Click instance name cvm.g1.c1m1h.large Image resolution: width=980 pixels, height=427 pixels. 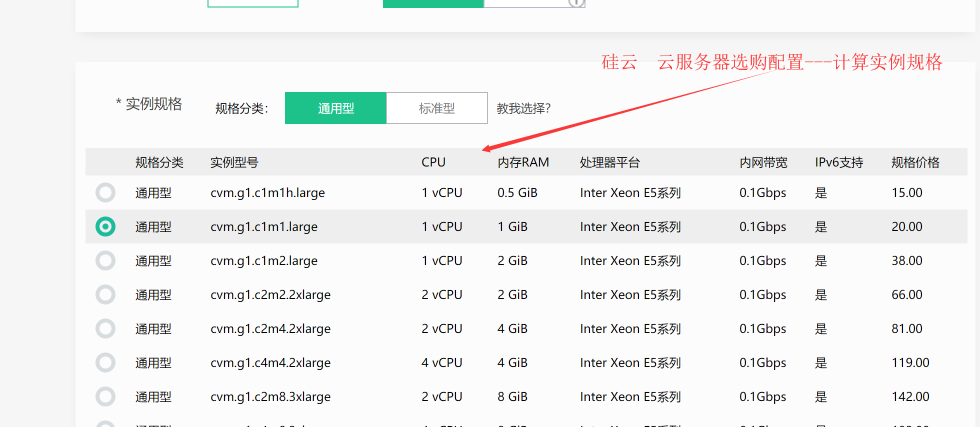point(267,193)
